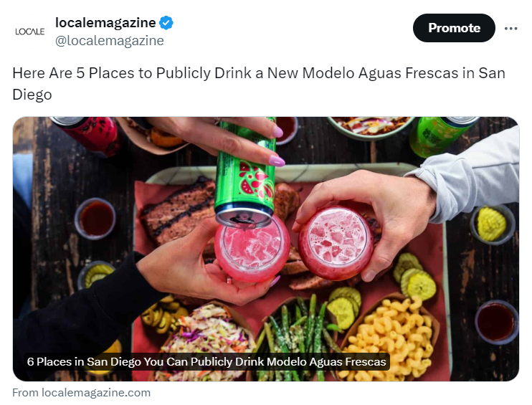532x405 pixels.
Task: Open the localemagazine display name
Action: pyautogui.click(x=105, y=23)
